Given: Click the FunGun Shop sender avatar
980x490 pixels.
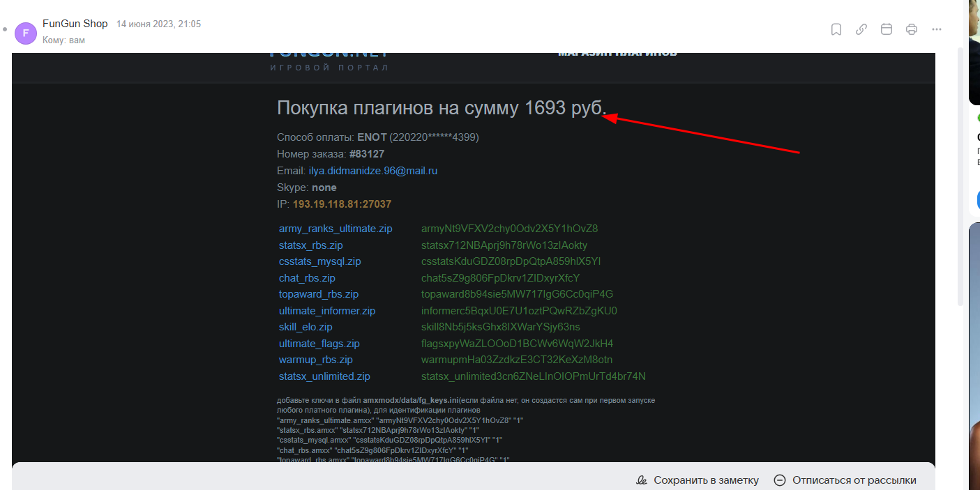Looking at the screenshot, I should coord(25,33).
